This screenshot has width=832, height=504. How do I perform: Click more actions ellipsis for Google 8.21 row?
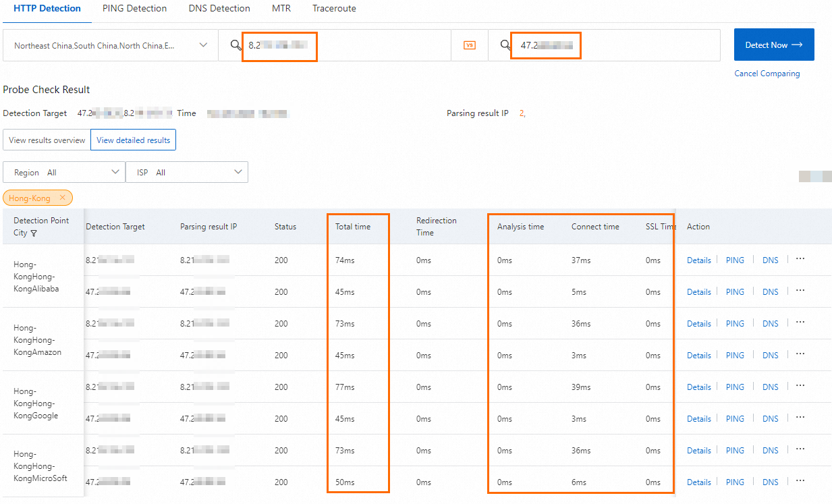click(x=800, y=386)
